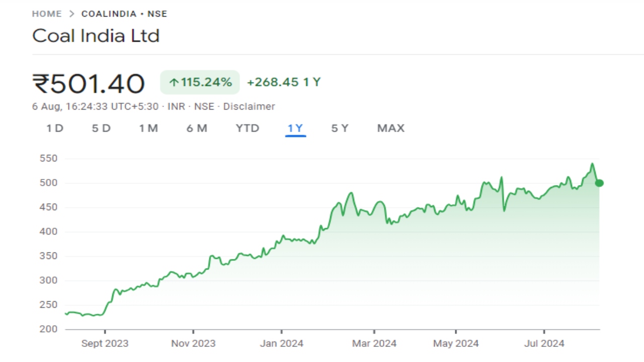The image size is (644, 362).
Task: Click the ↑115.24% percentage change badge
Action: pyautogui.click(x=200, y=82)
